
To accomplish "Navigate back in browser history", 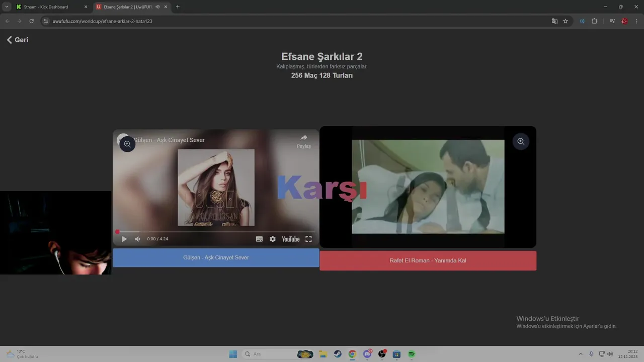I will point(7,21).
